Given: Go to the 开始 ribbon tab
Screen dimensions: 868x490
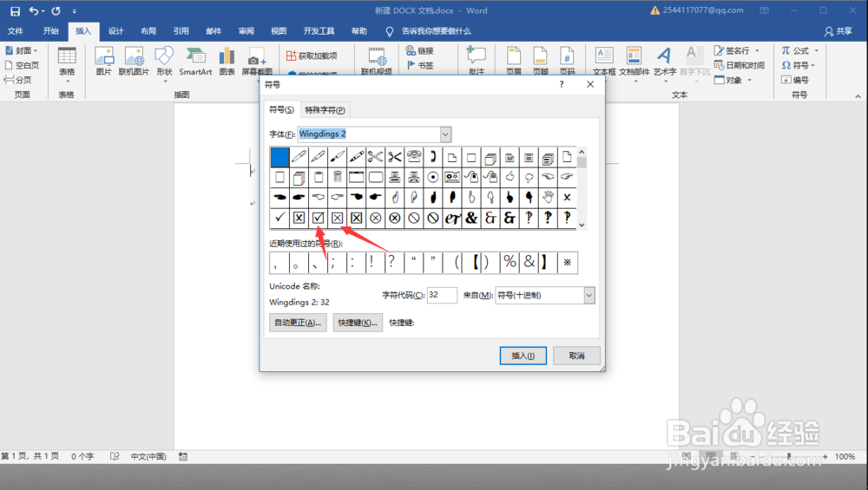Looking at the screenshot, I should [x=51, y=31].
